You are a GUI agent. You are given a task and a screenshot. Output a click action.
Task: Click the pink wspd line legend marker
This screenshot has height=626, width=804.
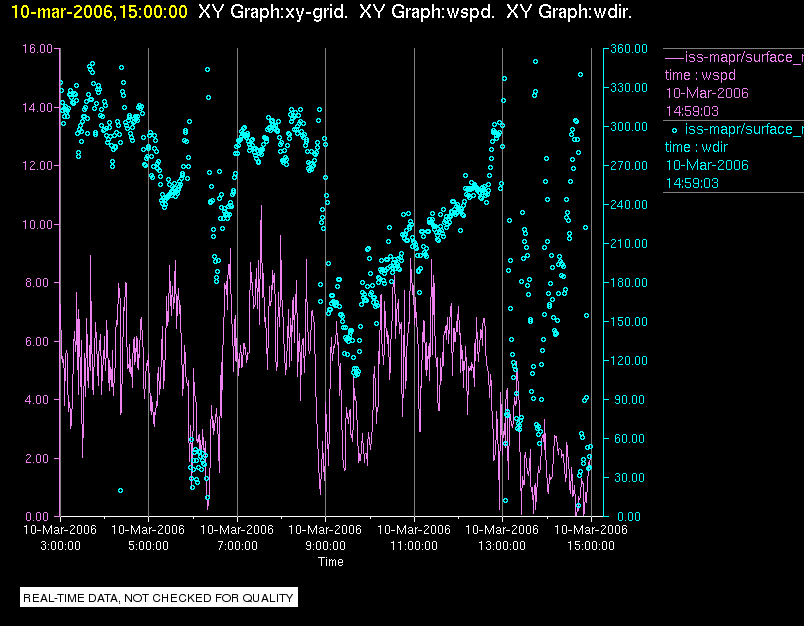pyautogui.click(x=674, y=56)
